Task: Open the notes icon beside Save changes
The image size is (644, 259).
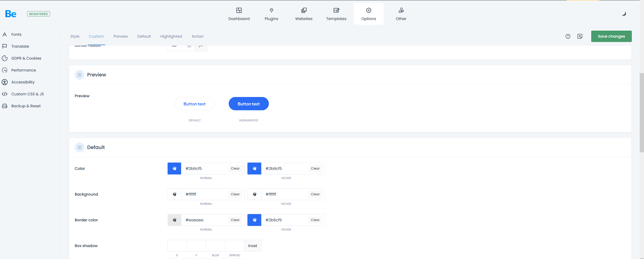Action: pos(580,36)
